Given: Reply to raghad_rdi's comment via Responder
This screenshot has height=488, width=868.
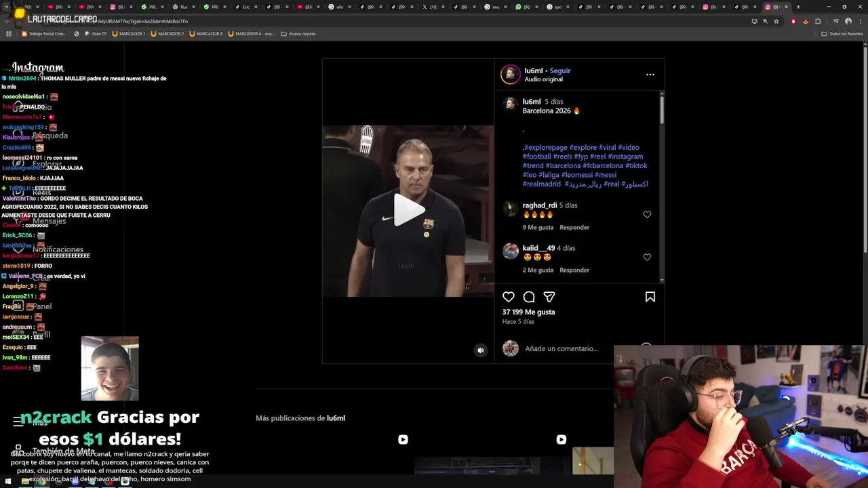Looking at the screenshot, I should click(x=574, y=227).
